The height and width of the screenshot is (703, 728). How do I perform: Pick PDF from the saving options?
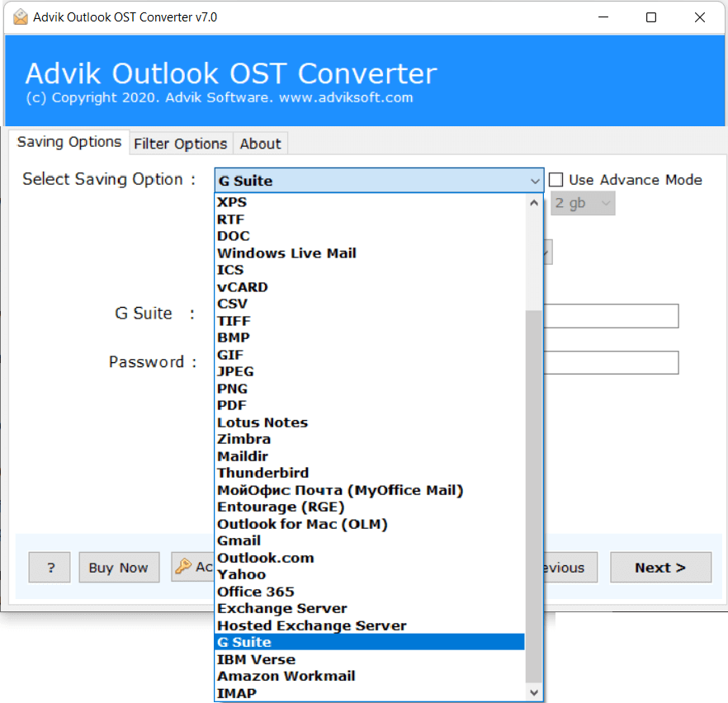pyautogui.click(x=232, y=405)
